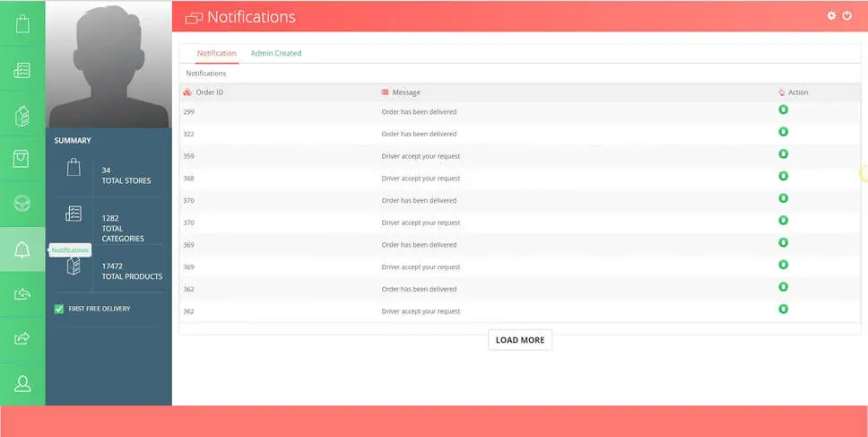Click order ID 368 cell
This screenshot has width=868, height=437.
[x=188, y=179]
